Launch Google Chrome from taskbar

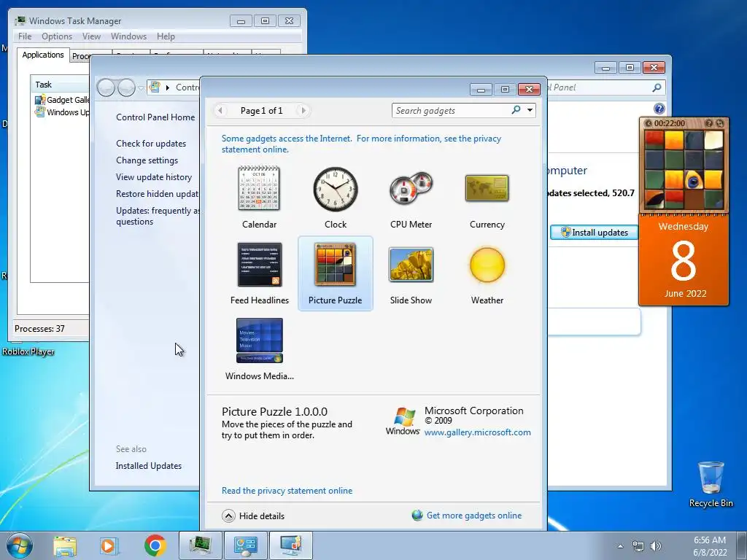pos(155,545)
